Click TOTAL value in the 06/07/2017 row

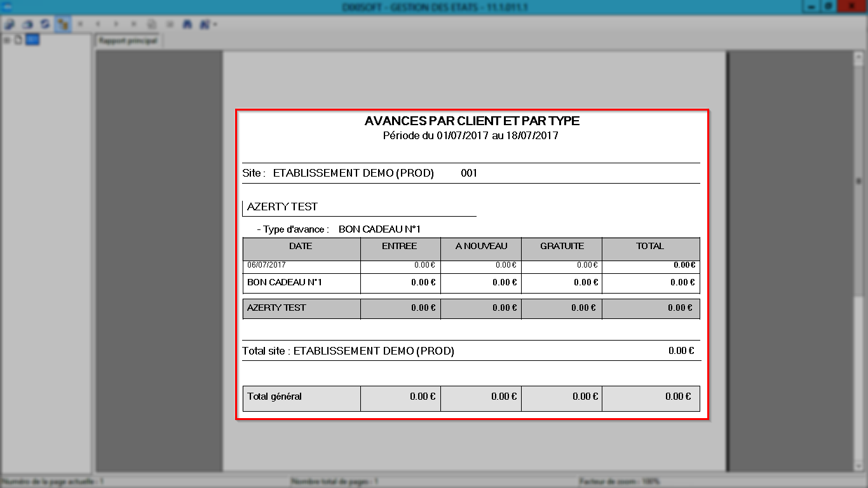[684, 265]
